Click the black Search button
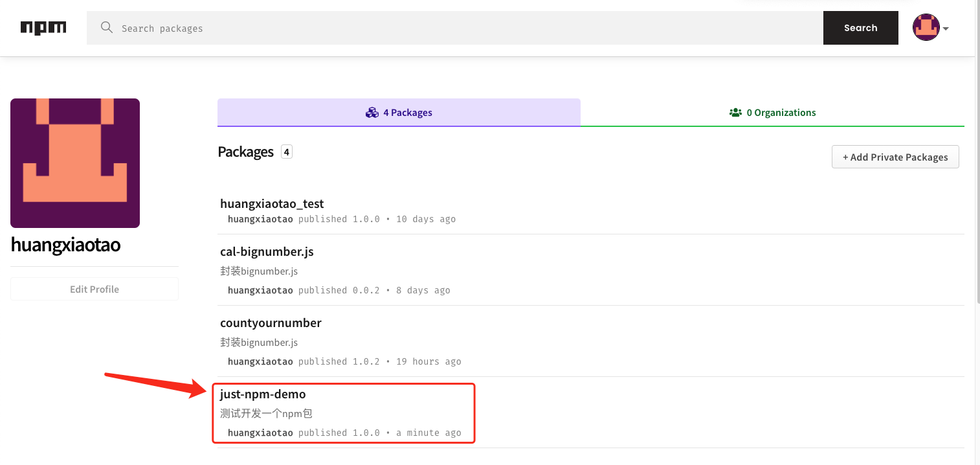 (860, 28)
